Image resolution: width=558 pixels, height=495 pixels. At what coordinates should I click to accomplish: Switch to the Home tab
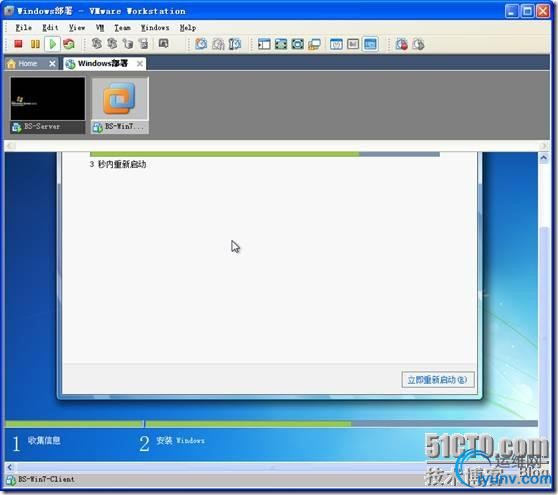click(x=27, y=64)
